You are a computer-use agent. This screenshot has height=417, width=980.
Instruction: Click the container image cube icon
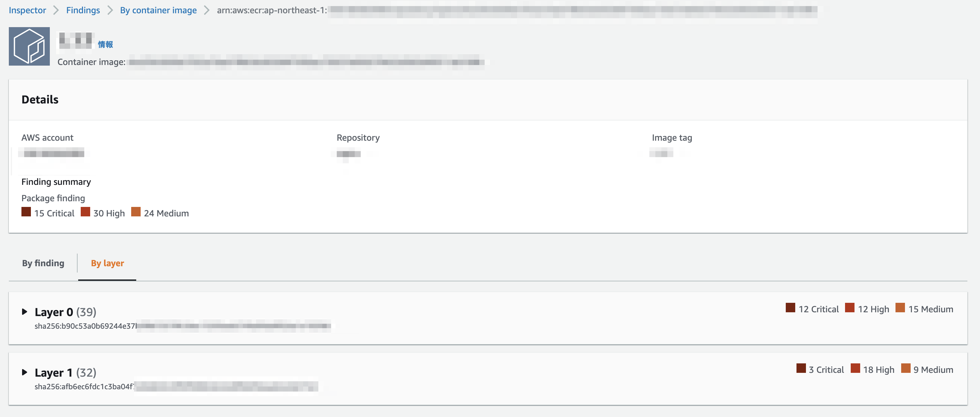point(29,46)
